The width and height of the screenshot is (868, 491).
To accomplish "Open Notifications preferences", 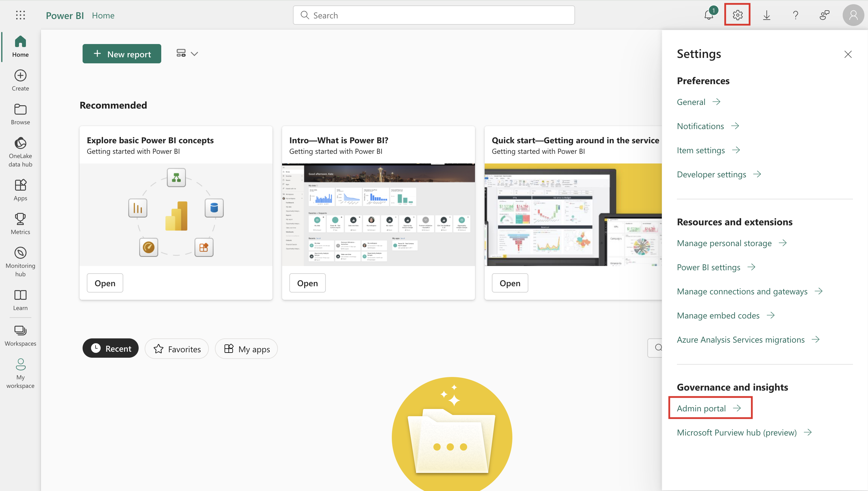I will [x=708, y=126].
